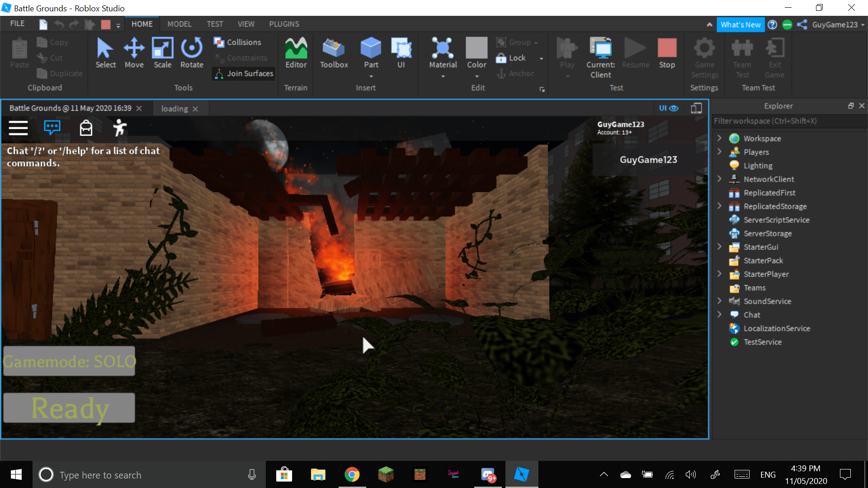Click the Current: Client view switch
The height and width of the screenshot is (488, 868).
601,58
